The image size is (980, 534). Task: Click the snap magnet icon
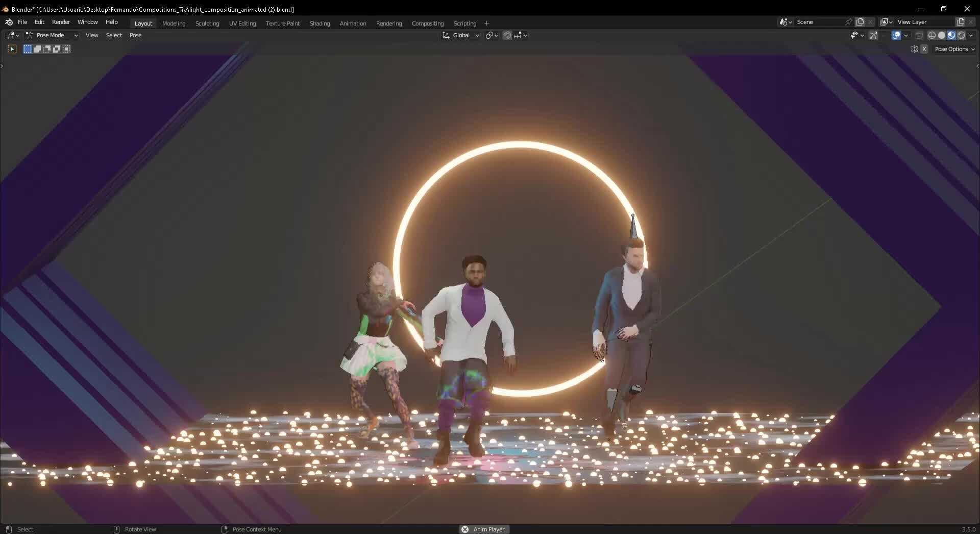[x=507, y=35]
